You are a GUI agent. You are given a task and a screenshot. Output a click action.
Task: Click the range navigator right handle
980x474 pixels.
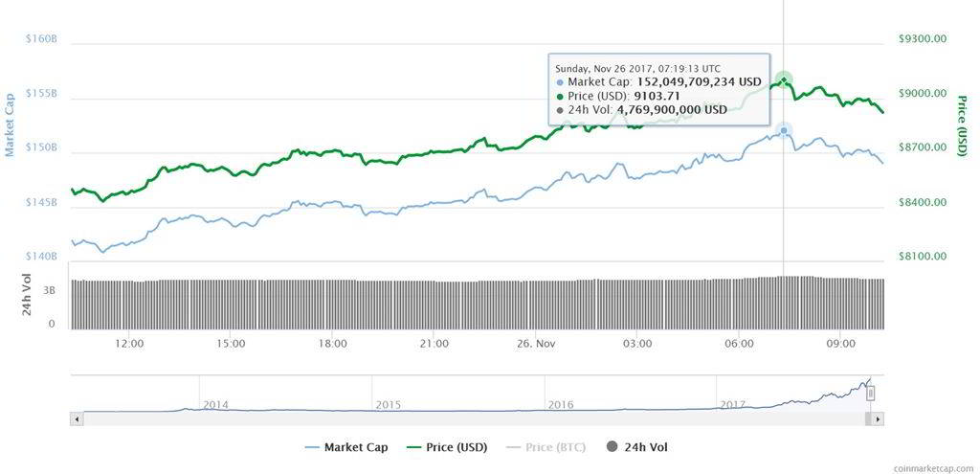click(x=870, y=394)
